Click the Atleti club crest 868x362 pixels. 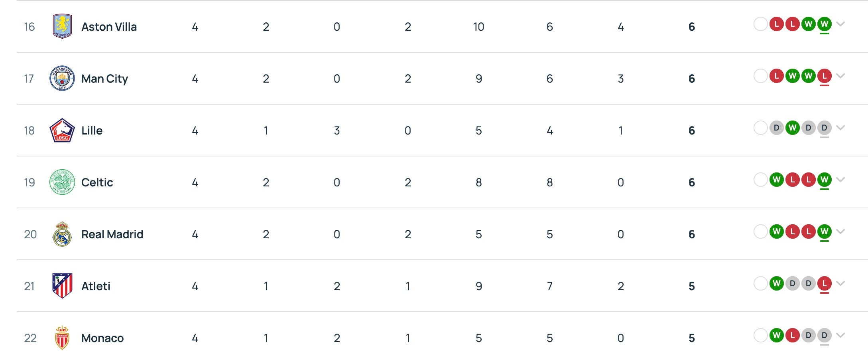click(62, 286)
